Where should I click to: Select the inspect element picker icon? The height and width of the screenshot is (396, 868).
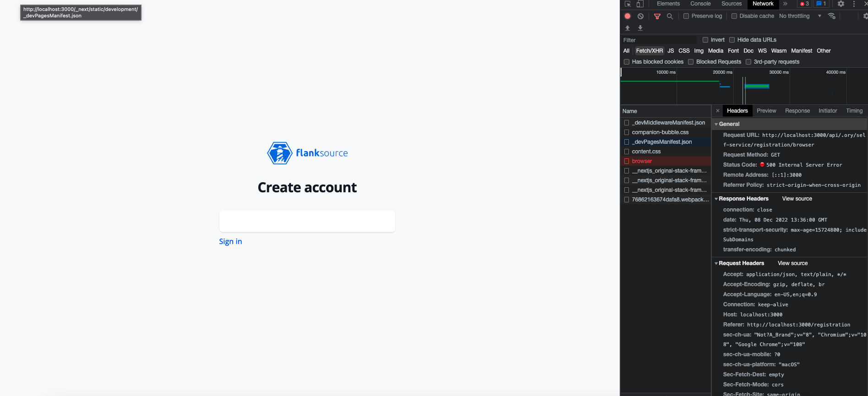click(628, 4)
